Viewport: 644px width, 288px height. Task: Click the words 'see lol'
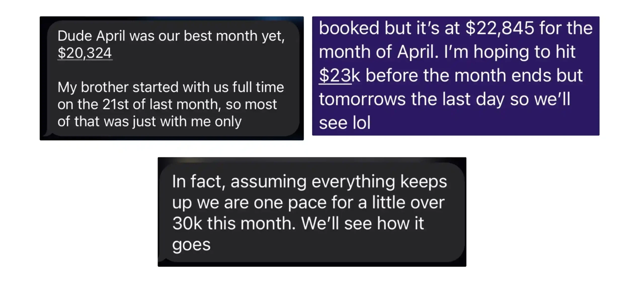click(345, 123)
